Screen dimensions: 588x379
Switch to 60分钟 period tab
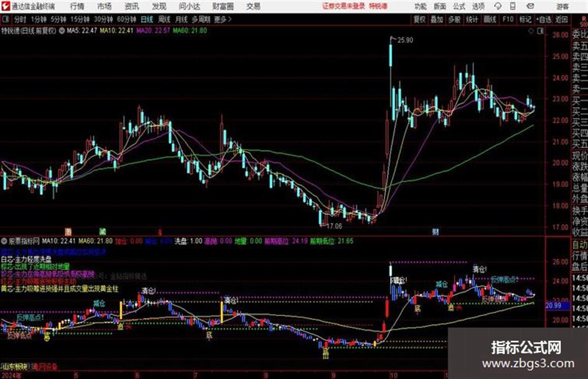(x=126, y=19)
